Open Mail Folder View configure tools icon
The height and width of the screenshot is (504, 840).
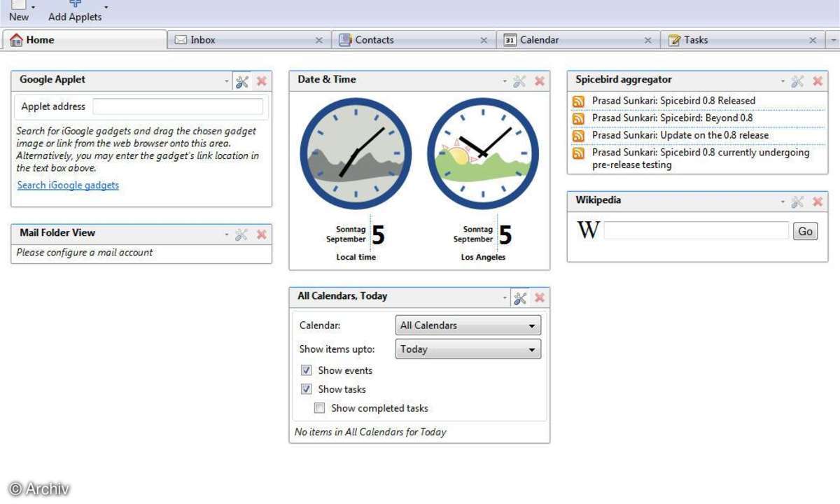241,235
